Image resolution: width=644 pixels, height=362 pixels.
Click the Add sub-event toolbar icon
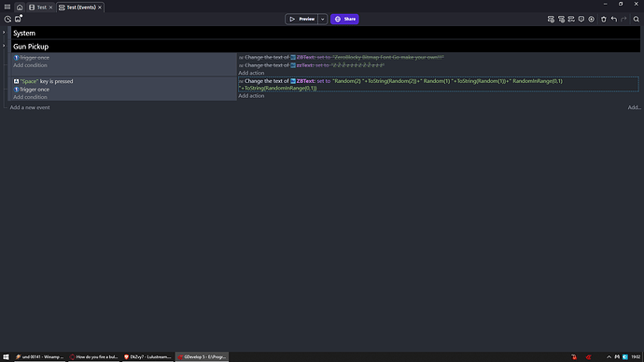[561, 20]
